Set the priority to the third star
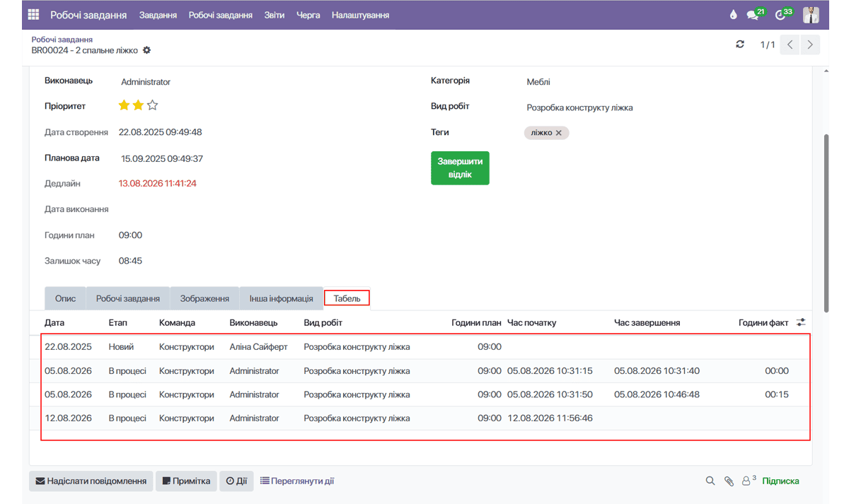This screenshot has width=849, height=504. [152, 105]
